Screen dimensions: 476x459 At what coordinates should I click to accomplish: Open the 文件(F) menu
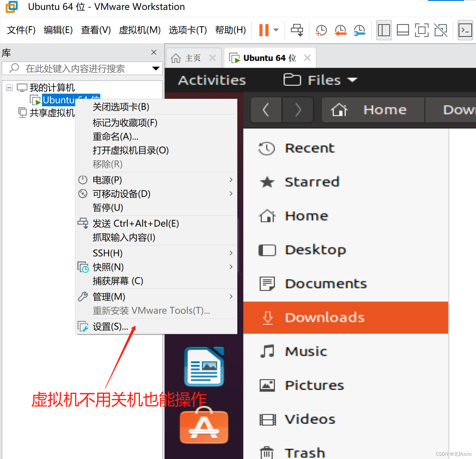21,30
